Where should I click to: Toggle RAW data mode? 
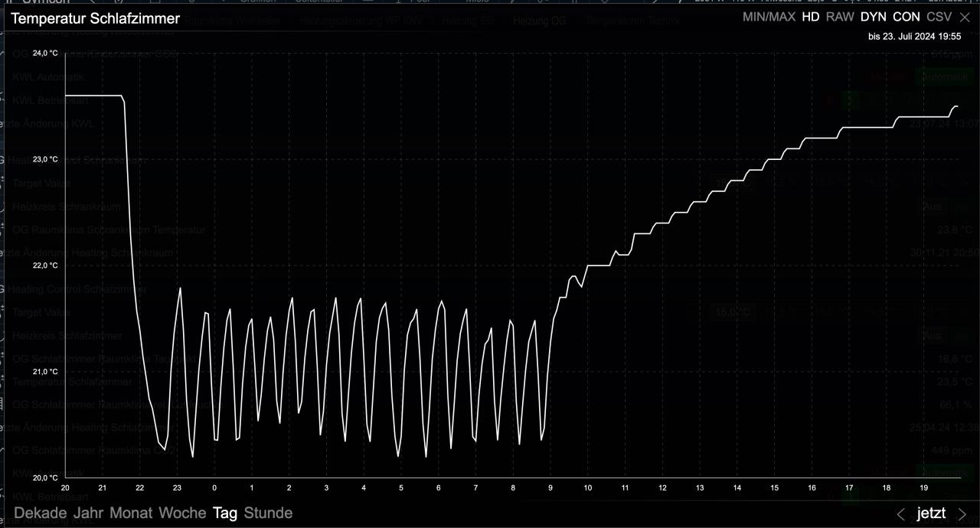click(840, 17)
